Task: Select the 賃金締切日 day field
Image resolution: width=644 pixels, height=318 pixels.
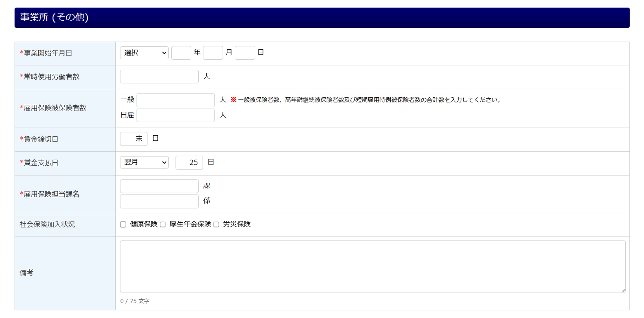Action: pyautogui.click(x=134, y=139)
